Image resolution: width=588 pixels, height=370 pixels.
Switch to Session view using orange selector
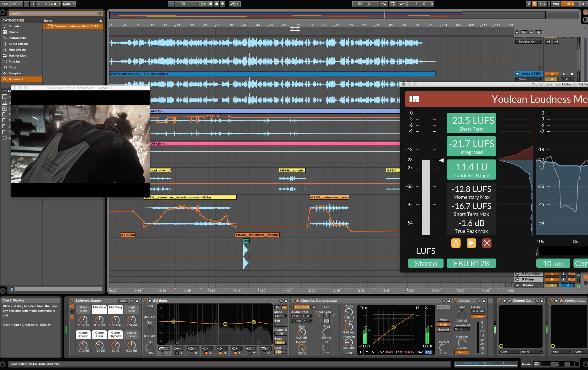[x=585, y=13]
